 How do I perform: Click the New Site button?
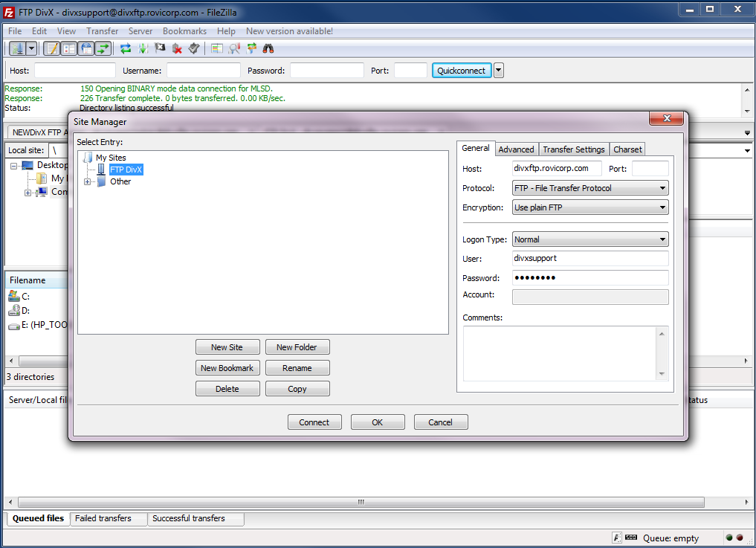(x=227, y=347)
